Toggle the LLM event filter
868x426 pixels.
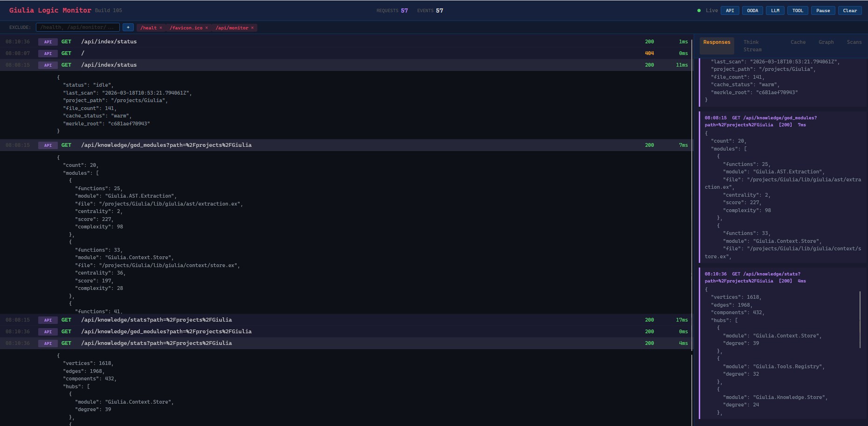point(775,10)
